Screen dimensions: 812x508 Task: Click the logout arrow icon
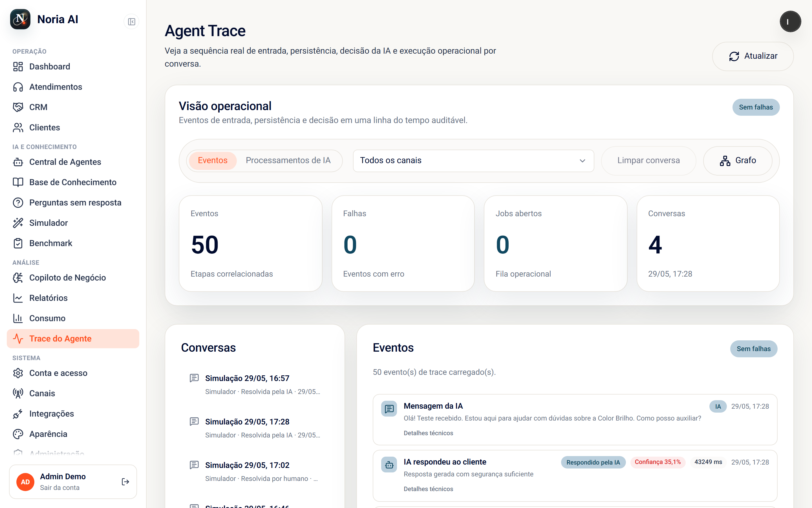(125, 482)
